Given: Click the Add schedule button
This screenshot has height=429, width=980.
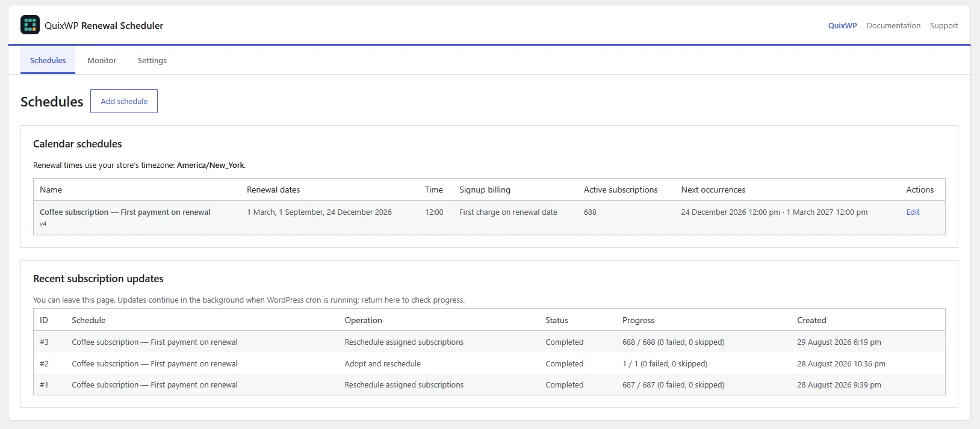Looking at the screenshot, I should coord(124,101).
